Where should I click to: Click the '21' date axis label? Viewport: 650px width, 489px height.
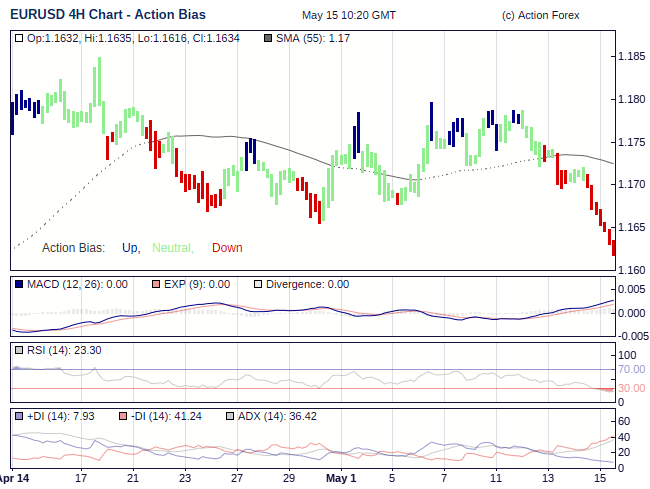point(133,478)
